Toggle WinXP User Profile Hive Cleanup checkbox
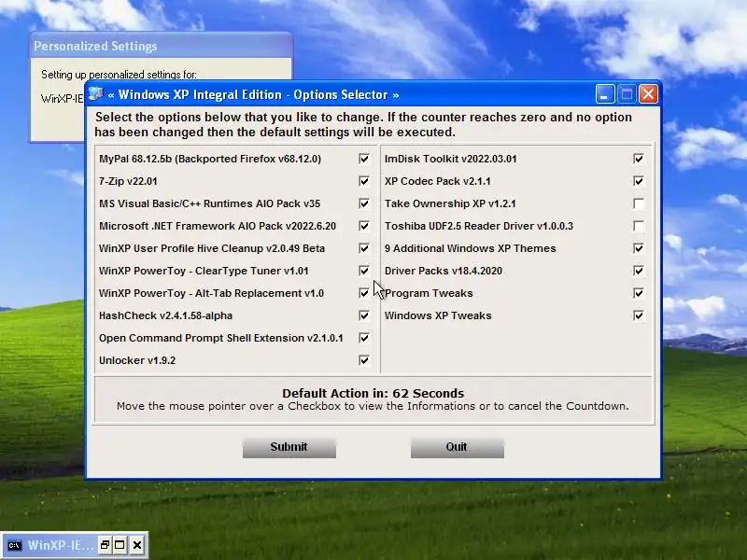 point(364,248)
